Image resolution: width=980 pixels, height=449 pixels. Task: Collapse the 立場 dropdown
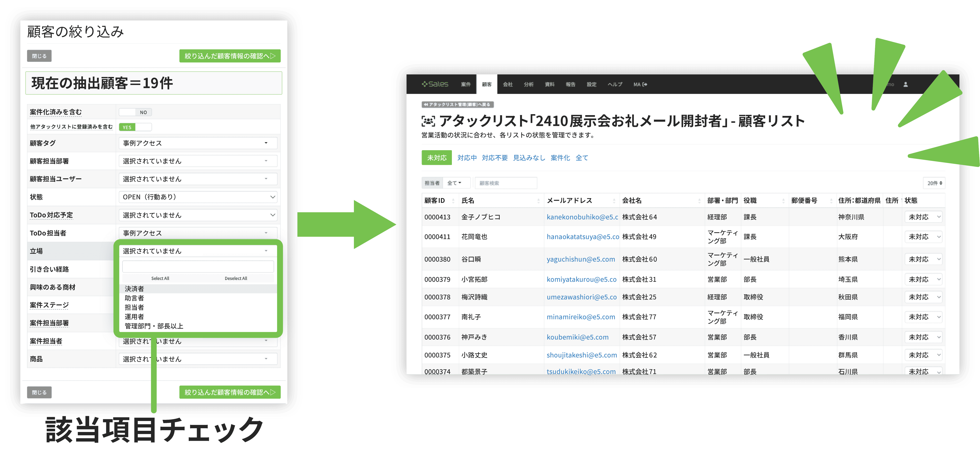tap(198, 251)
